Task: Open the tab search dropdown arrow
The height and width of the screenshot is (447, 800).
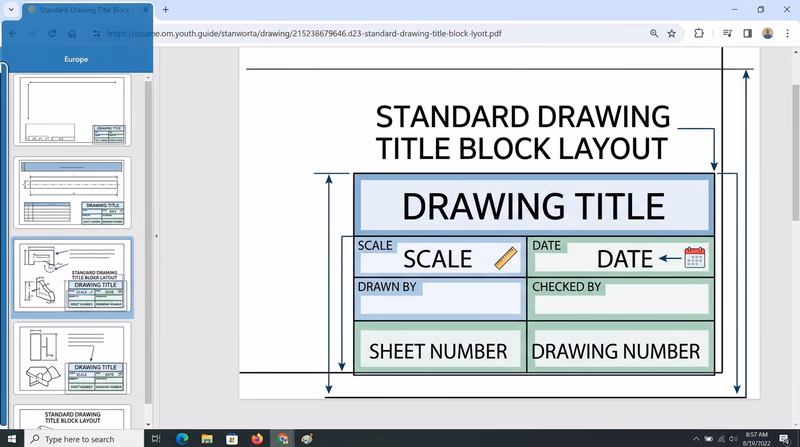Action: 11,9
